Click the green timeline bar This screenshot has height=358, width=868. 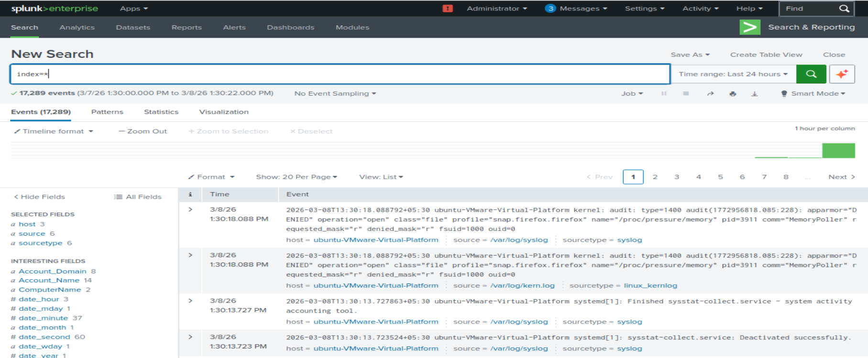coord(838,151)
